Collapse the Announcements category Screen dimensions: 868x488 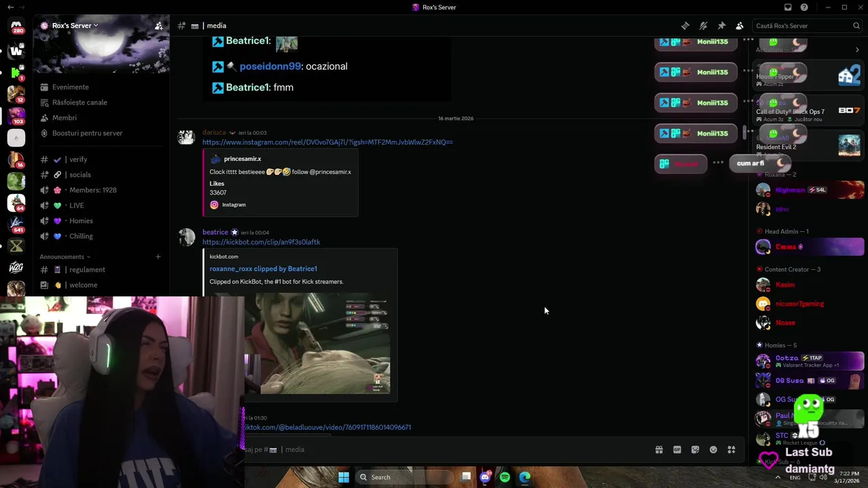click(64, 257)
